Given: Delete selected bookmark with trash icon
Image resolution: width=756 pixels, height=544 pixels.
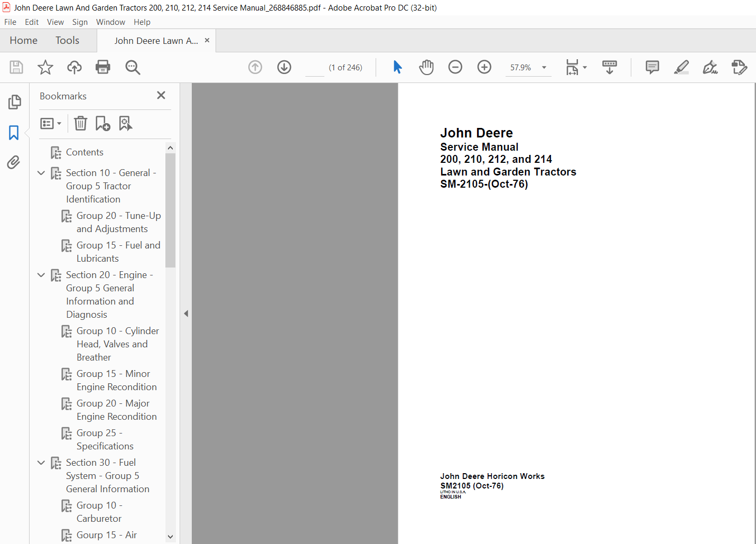Looking at the screenshot, I should pos(80,123).
